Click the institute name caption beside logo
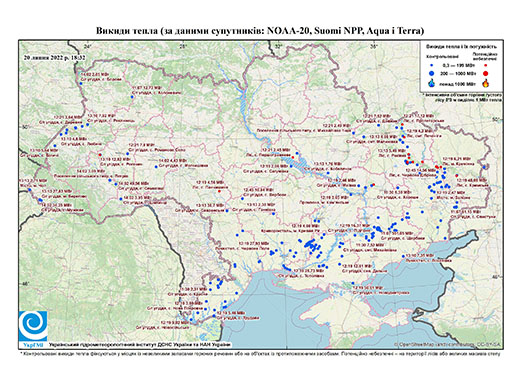The image size is (520, 368). (x=139, y=345)
